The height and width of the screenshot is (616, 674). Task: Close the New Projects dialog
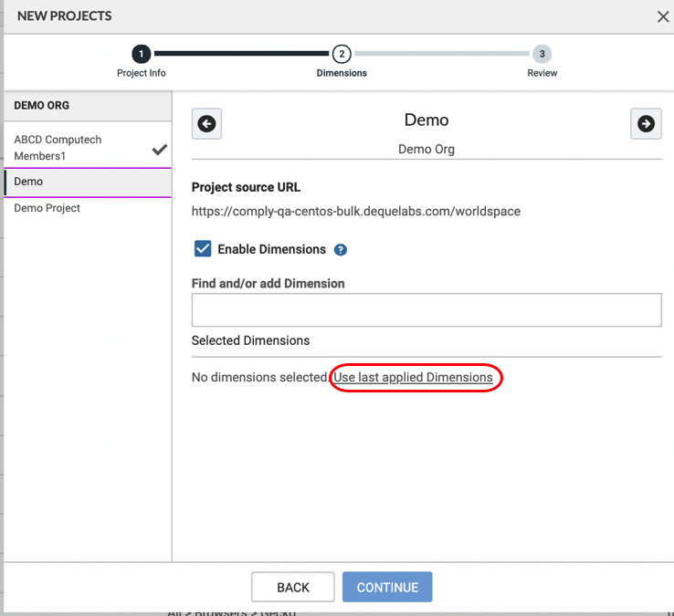point(663,16)
